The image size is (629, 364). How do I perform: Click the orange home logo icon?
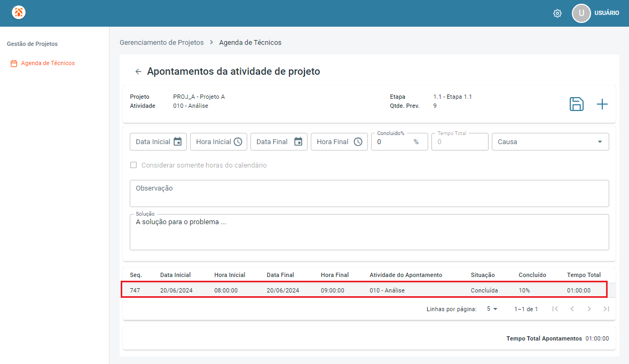(19, 12)
